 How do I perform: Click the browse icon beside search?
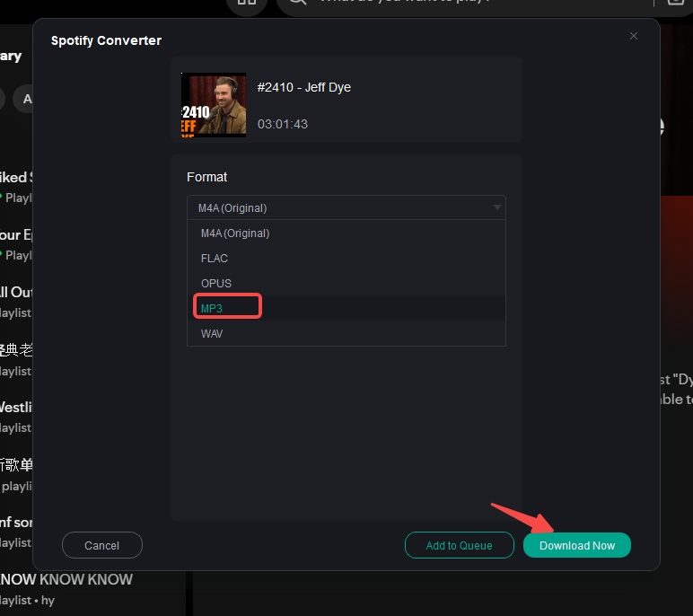pos(247,4)
